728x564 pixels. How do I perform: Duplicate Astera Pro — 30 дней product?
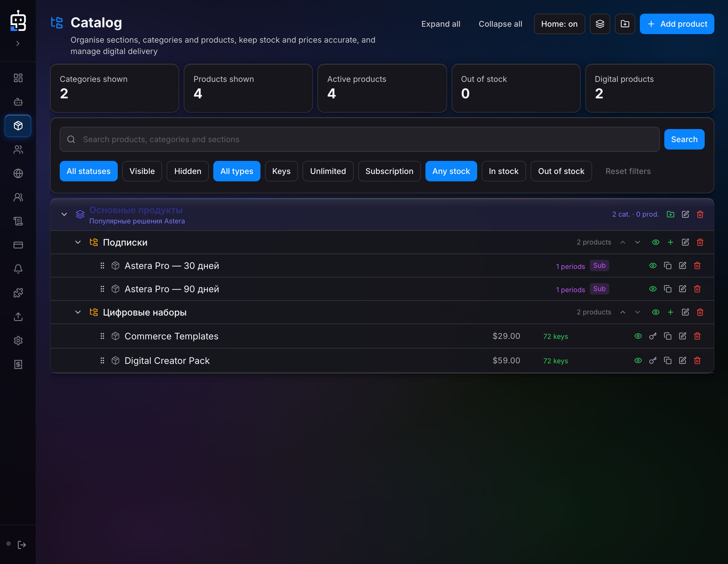(x=667, y=266)
